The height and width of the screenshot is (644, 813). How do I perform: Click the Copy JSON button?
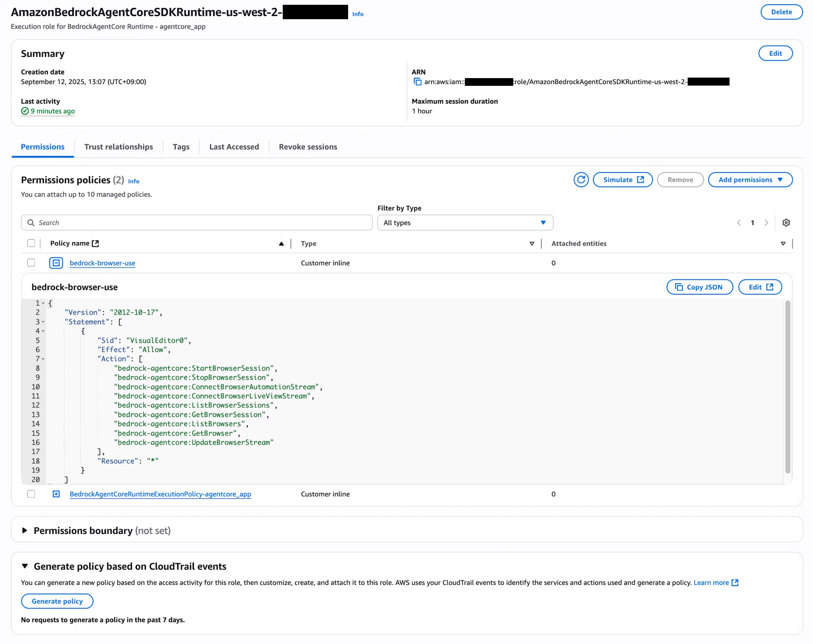point(699,287)
